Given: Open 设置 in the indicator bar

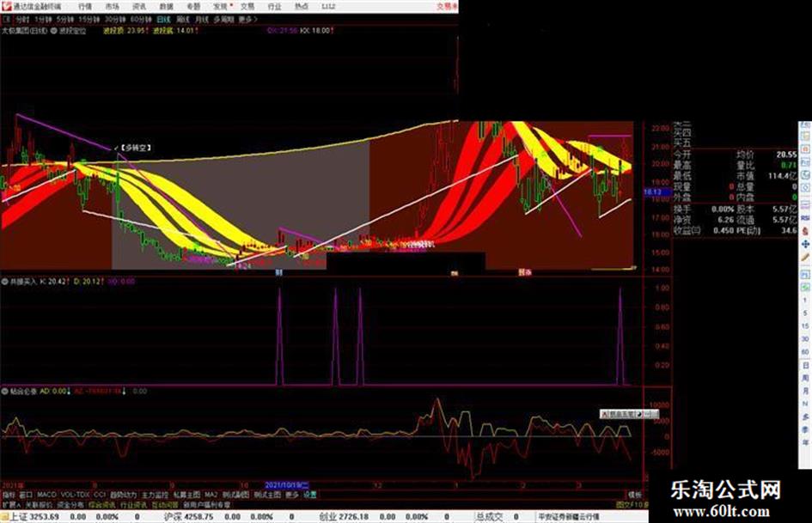Looking at the screenshot, I should tap(309, 495).
